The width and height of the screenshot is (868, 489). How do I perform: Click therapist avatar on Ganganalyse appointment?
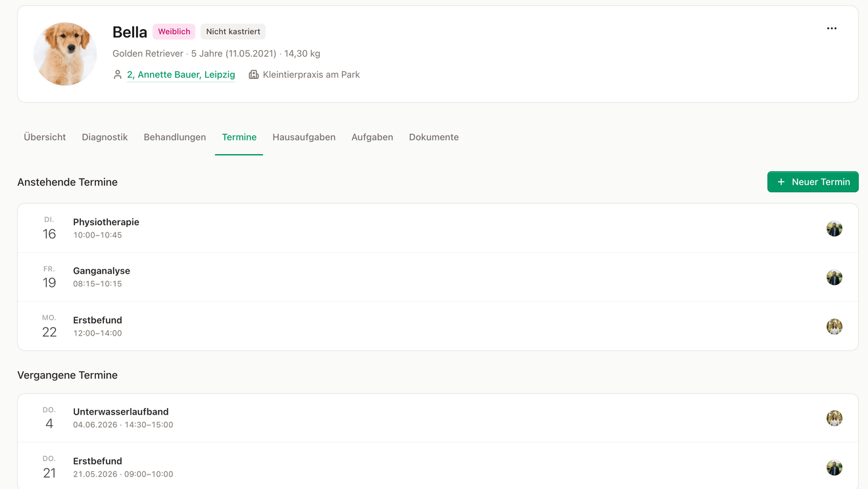pyautogui.click(x=834, y=278)
